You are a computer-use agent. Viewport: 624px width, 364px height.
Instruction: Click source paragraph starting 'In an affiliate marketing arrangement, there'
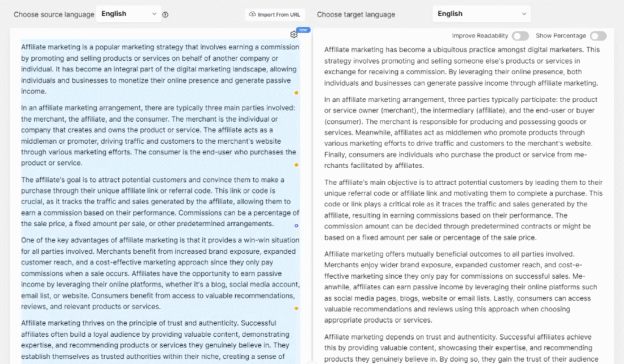(159, 136)
